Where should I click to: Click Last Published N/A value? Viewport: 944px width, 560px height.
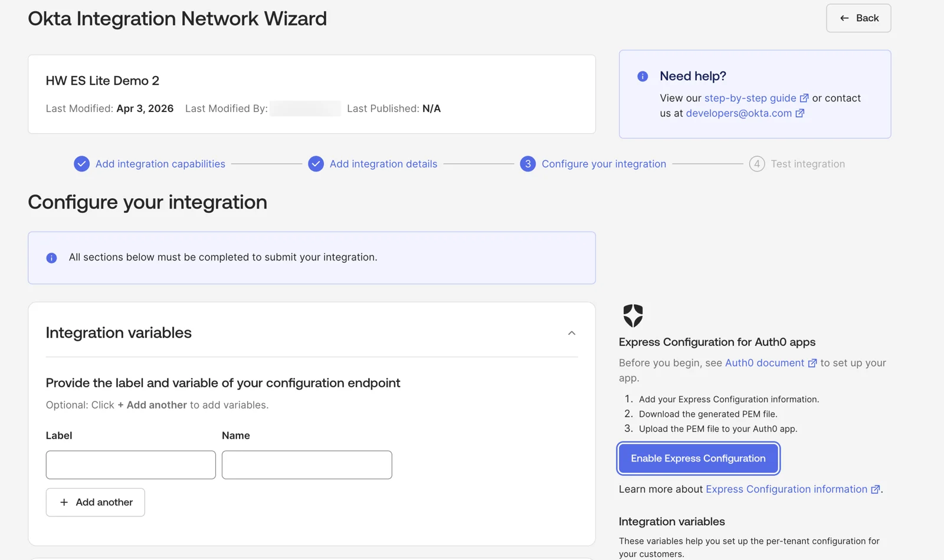431,108
